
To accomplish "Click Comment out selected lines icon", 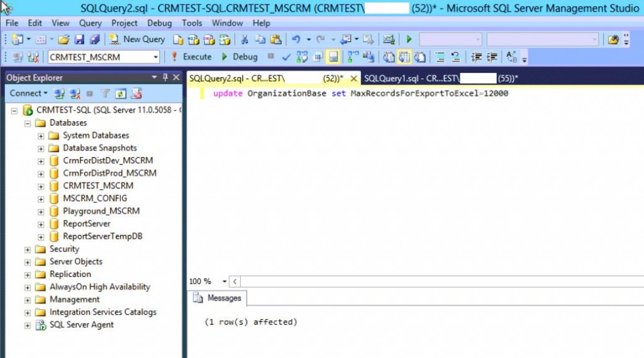I will pyautogui.click(x=440, y=57).
